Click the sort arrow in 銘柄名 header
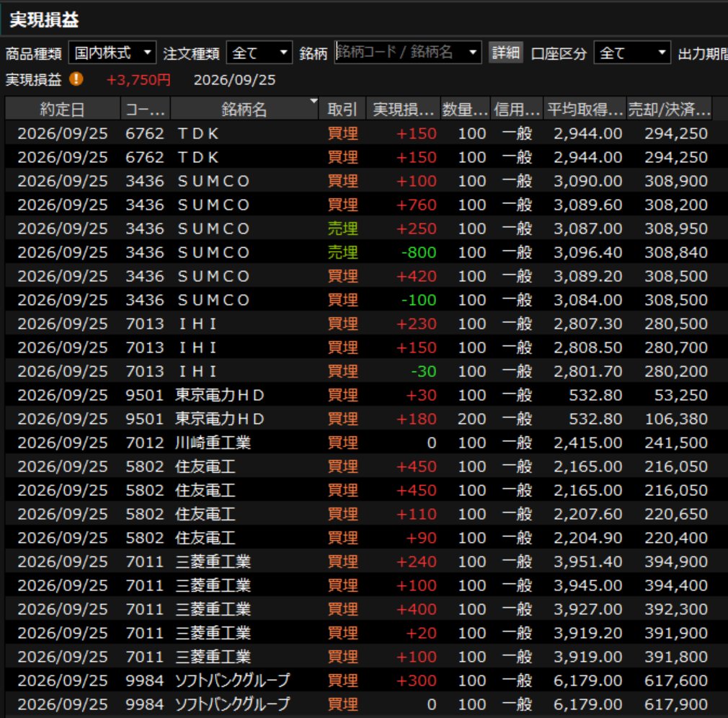 (x=314, y=101)
